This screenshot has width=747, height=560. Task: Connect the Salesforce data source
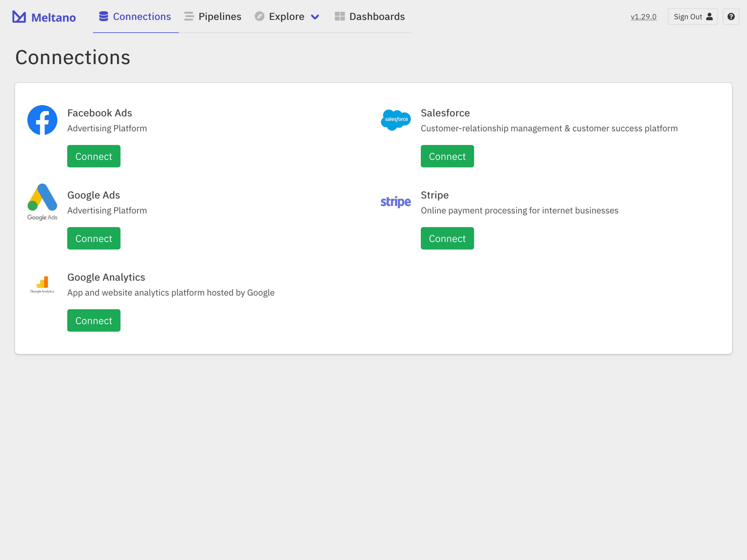pyautogui.click(x=447, y=156)
